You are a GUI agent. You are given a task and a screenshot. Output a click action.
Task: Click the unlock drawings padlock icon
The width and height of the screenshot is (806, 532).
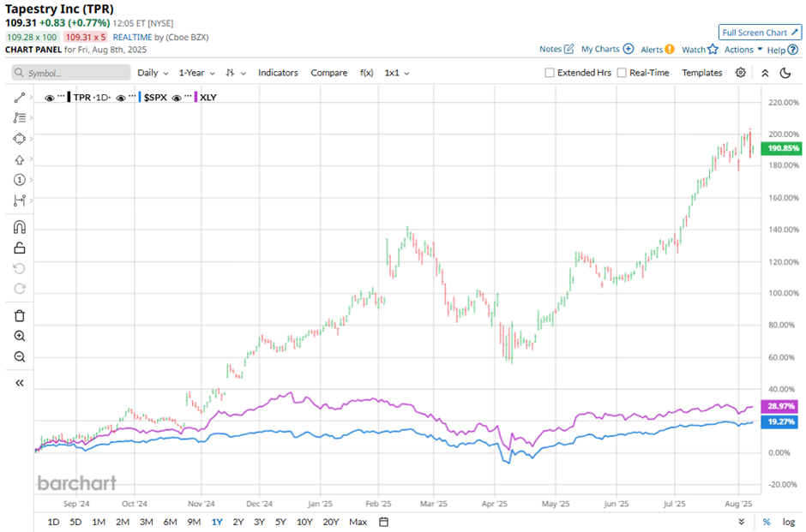[20, 248]
